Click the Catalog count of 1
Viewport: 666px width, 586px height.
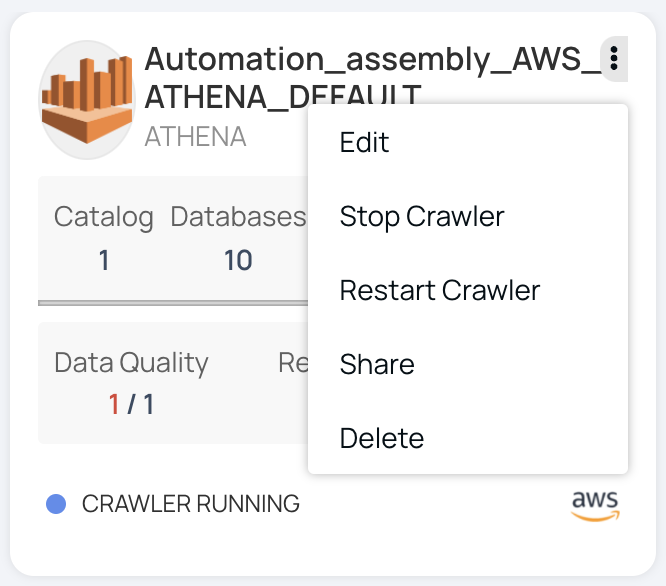104,260
